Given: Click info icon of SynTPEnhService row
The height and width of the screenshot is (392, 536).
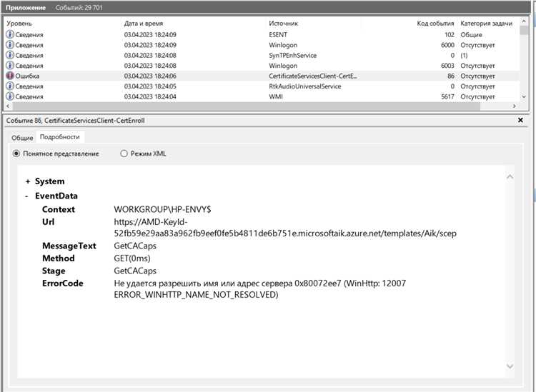Looking at the screenshot, I should point(10,55).
